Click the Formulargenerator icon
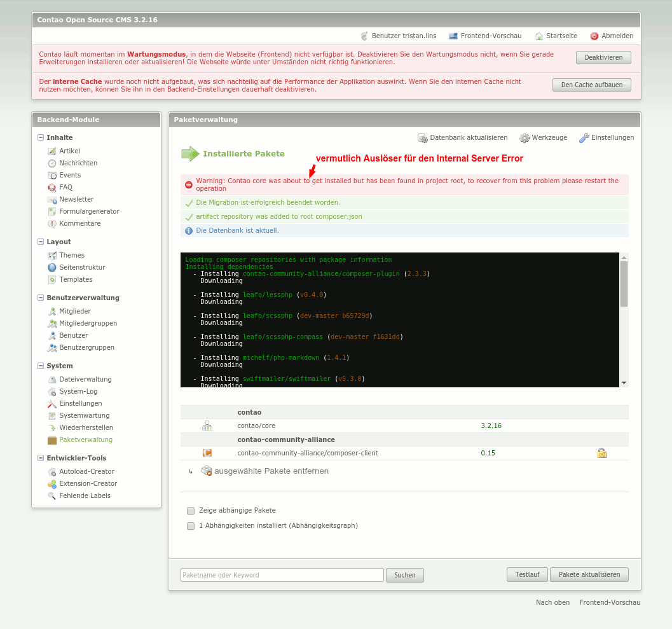 click(x=52, y=211)
